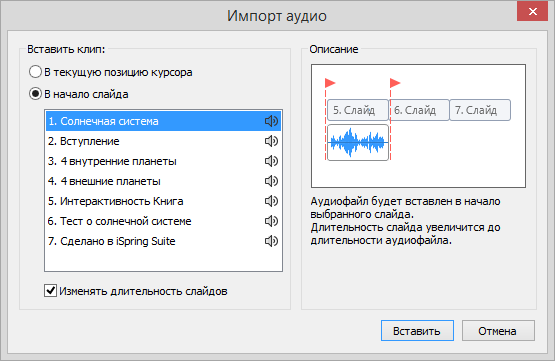Click speaker icon for Тест о солнечной системе
The image size is (555, 361).
pos(271,221)
